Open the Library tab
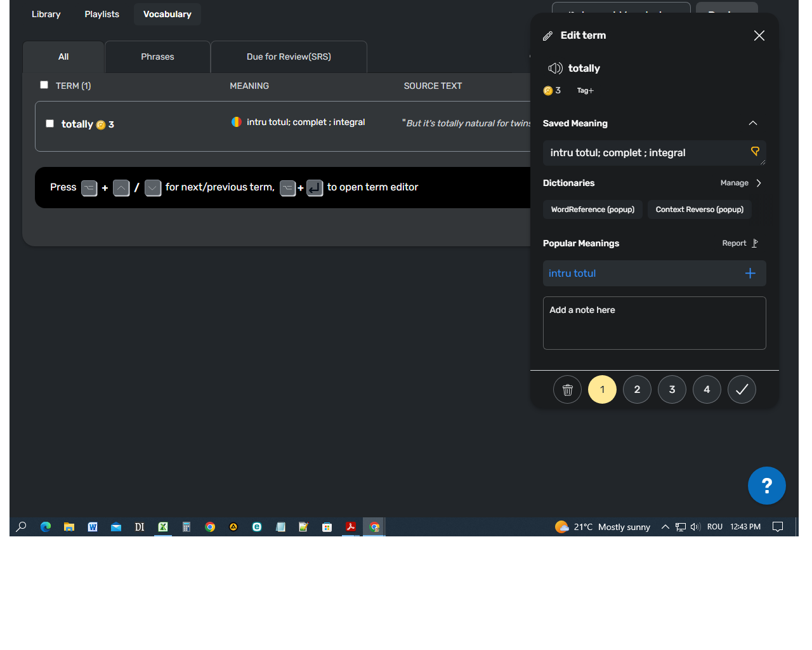The width and height of the screenshot is (812, 650). coord(46,14)
